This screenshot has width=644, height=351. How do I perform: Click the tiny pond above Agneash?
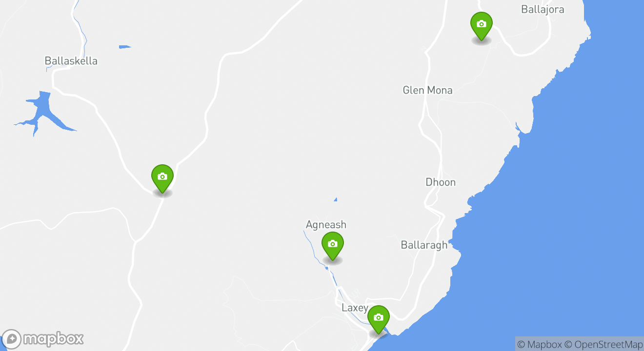(336, 199)
